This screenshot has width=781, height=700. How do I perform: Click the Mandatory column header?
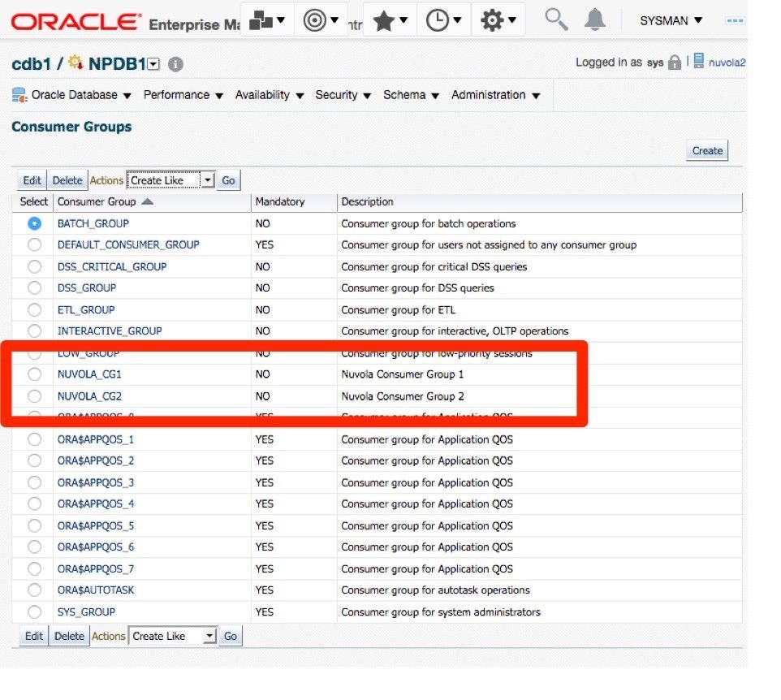pyautogui.click(x=280, y=201)
